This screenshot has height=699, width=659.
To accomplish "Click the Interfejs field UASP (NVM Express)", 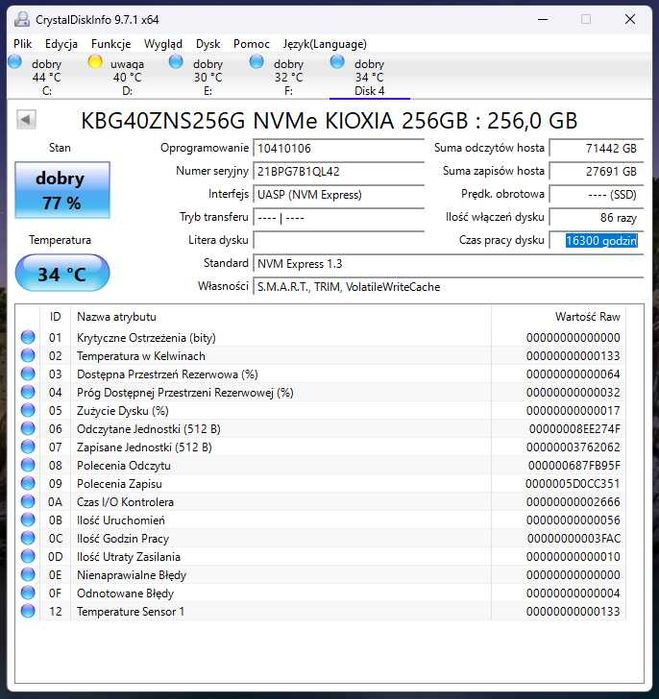I will coord(338,194).
